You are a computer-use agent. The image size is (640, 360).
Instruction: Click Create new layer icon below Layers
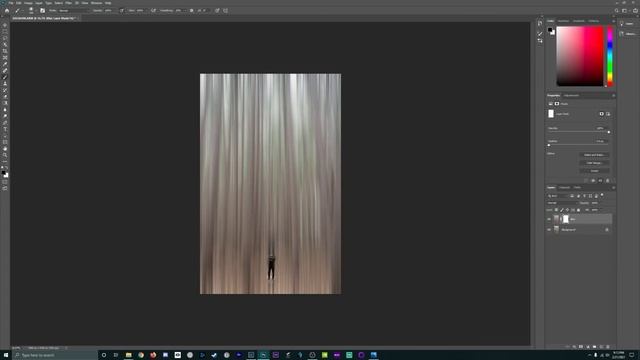click(x=601, y=347)
